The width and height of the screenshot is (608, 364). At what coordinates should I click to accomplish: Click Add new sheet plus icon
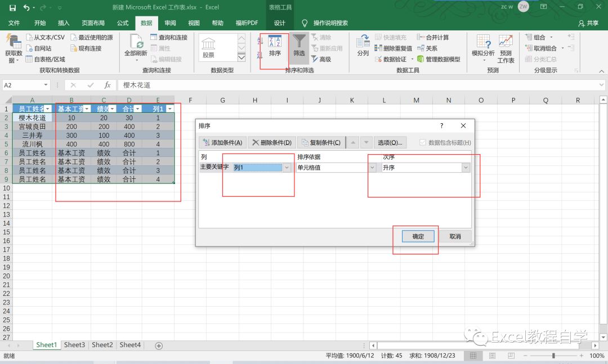[x=159, y=345]
